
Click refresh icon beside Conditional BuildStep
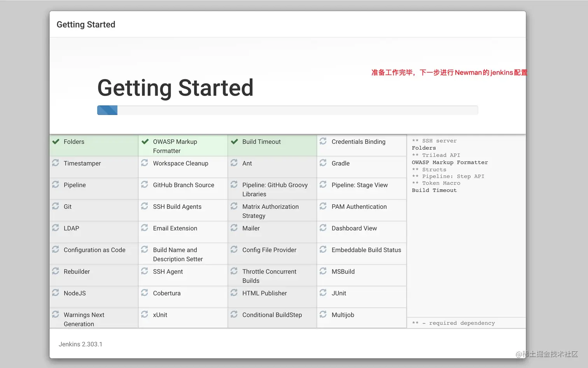point(234,314)
